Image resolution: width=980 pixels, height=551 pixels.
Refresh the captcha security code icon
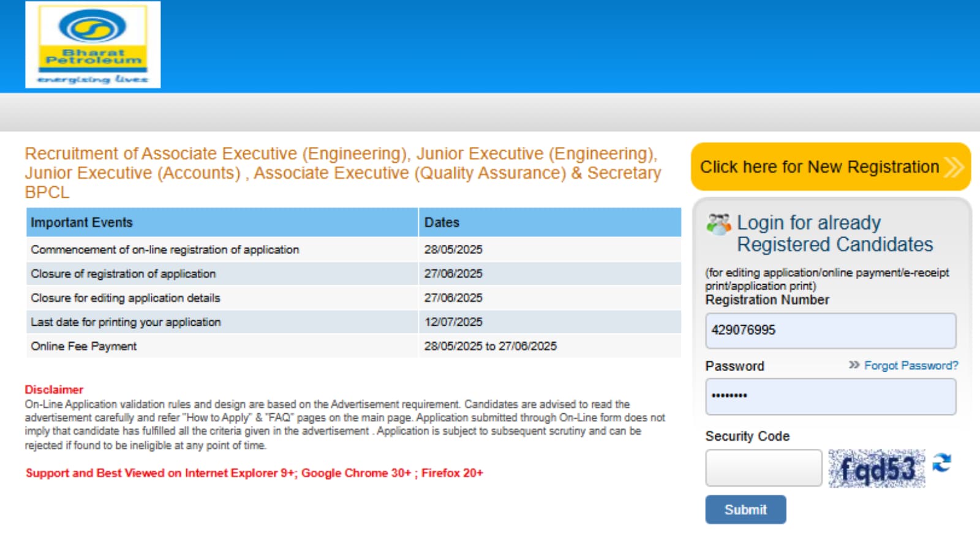(941, 462)
